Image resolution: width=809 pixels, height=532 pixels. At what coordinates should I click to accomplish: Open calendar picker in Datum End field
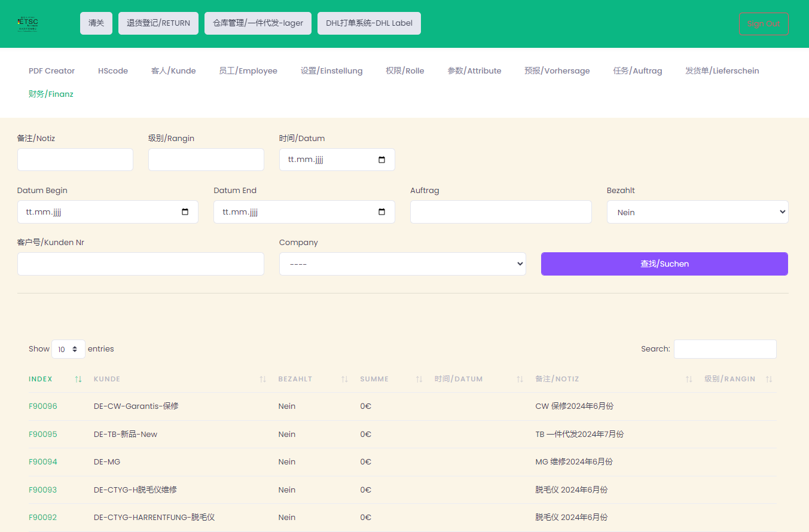(x=382, y=212)
